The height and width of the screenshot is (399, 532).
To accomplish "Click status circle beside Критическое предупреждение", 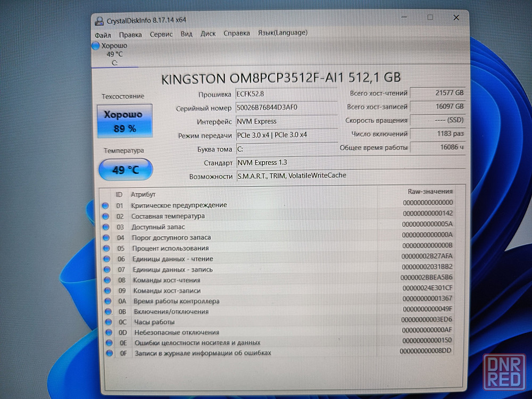I will tap(105, 205).
